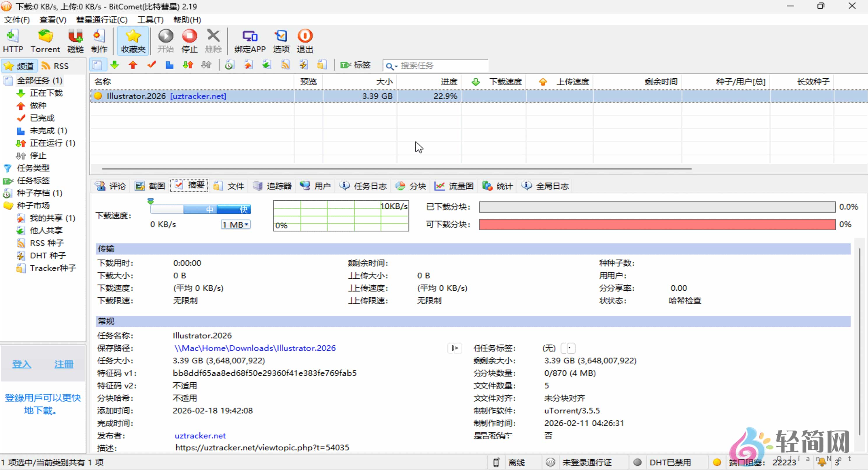Create a new HTTP download task
The height and width of the screenshot is (470, 868).
13,40
